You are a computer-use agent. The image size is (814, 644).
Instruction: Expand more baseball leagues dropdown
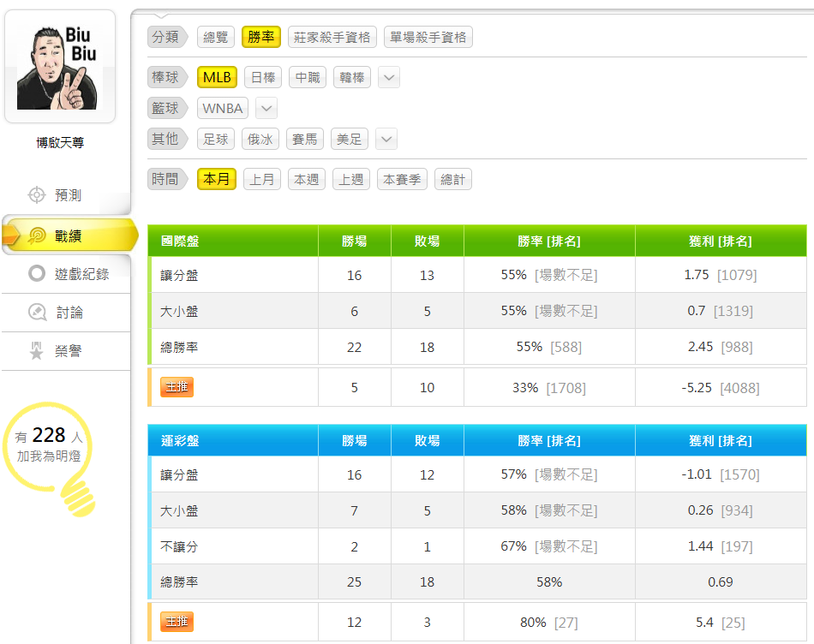click(x=389, y=78)
